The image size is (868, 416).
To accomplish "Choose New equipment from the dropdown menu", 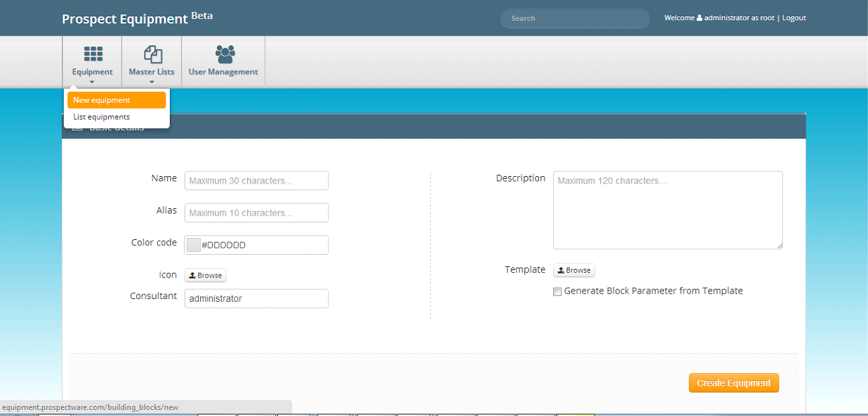I will 117,100.
